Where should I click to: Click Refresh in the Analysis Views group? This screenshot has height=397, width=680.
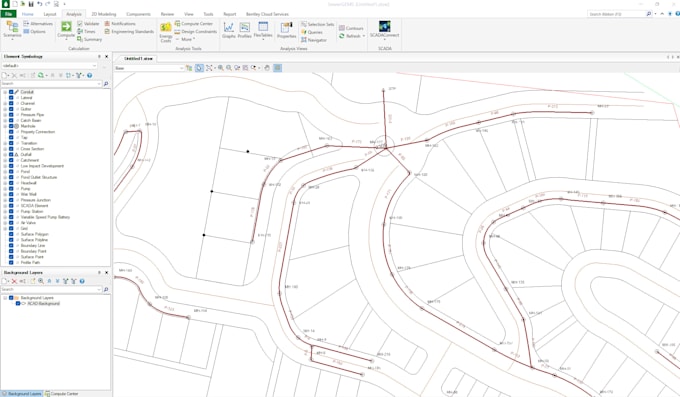[350, 36]
